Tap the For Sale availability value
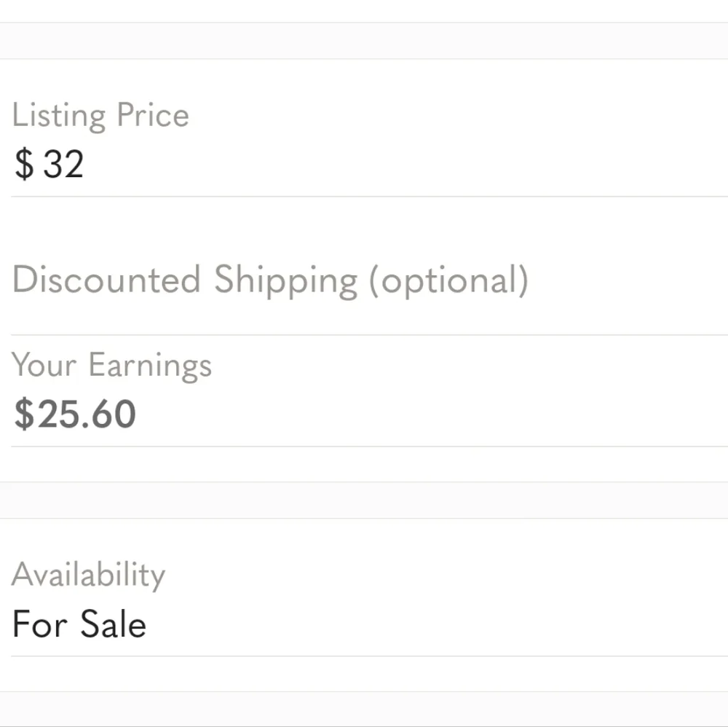This screenshot has height=727, width=728. (x=79, y=624)
